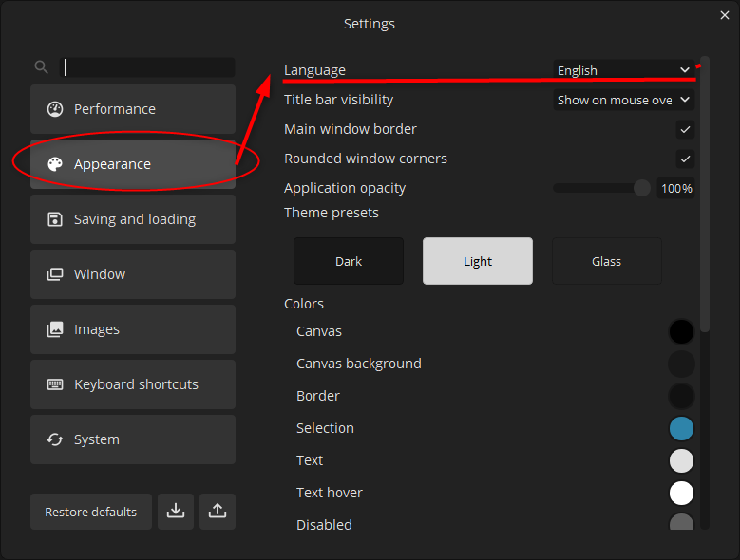Open the Language dropdown
Image resolution: width=740 pixels, height=560 pixels.
[623, 70]
